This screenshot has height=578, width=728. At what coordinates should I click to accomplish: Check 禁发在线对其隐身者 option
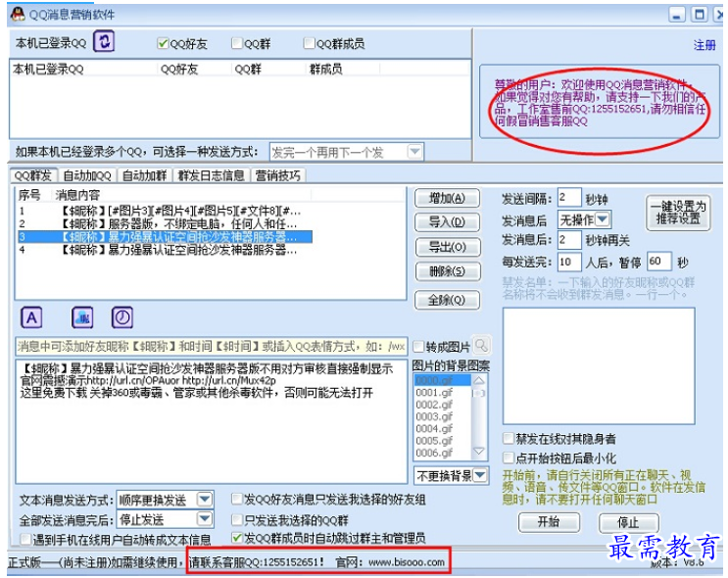(509, 439)
